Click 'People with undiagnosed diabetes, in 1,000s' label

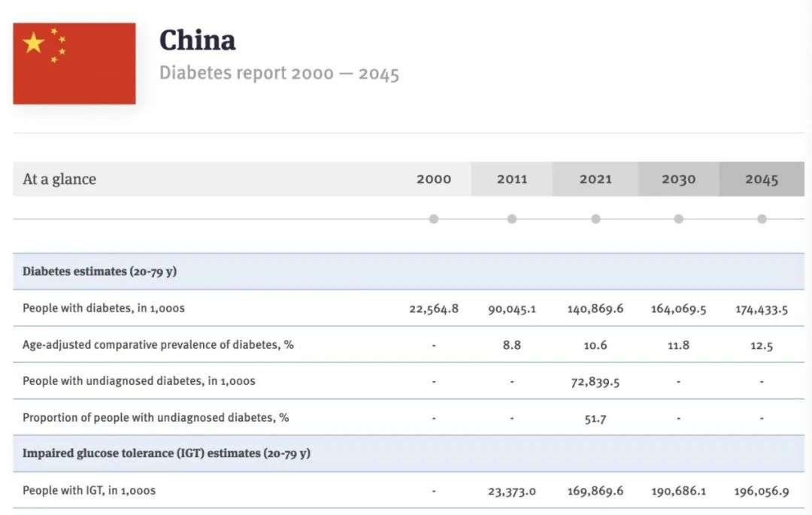[x=139, y=381]
